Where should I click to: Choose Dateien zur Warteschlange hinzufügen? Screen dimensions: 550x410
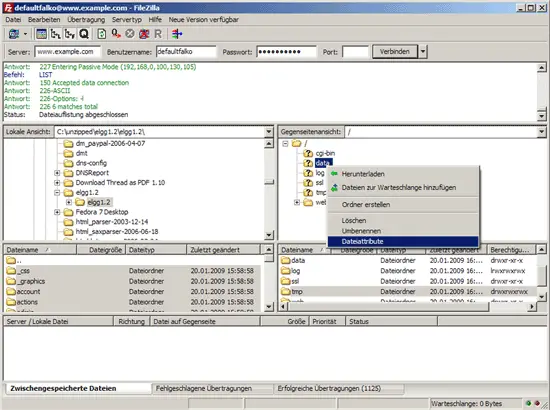tap(403, 188)
